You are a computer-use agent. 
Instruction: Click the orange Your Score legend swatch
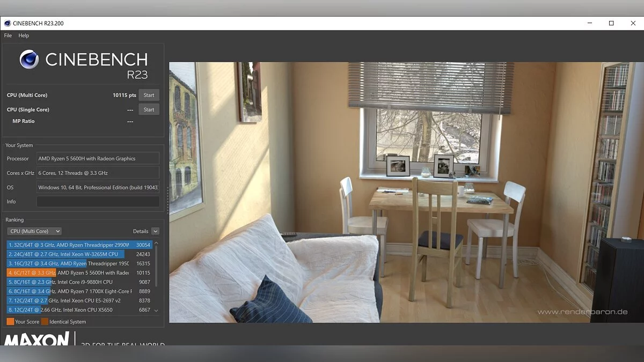tap(10, 322)
